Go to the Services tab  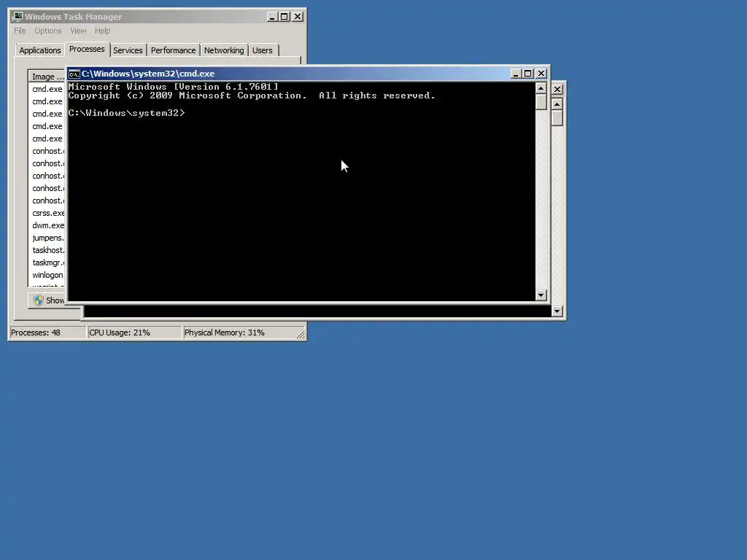(x=128, y=50)
